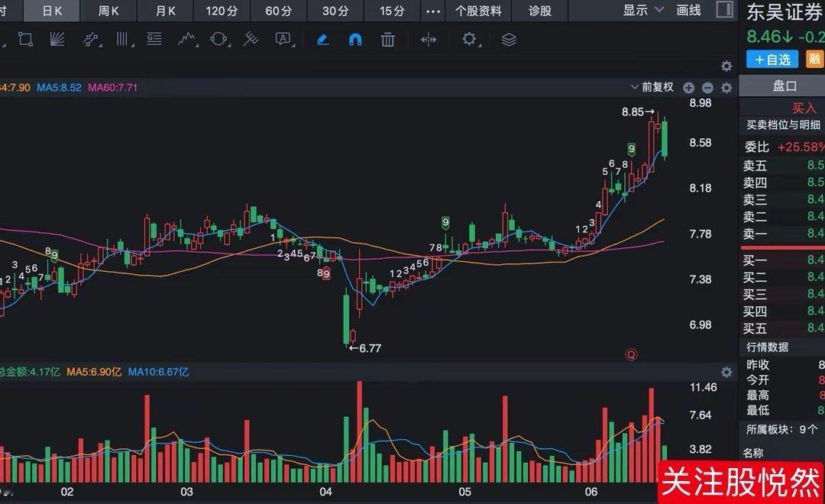Expand the 显示 display dropdown
The width and height of the screenshot is (825, 504).
click(x=643, y=10)
